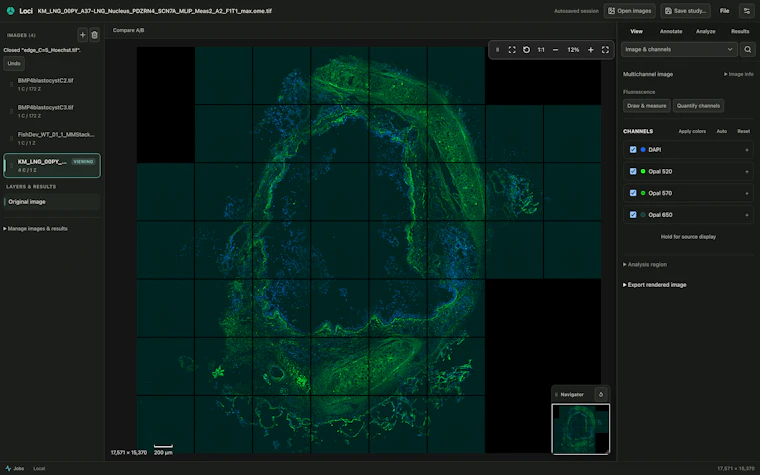Set zoom to 1:1
The image size is (760, 475).
click(x=541, y=49)
